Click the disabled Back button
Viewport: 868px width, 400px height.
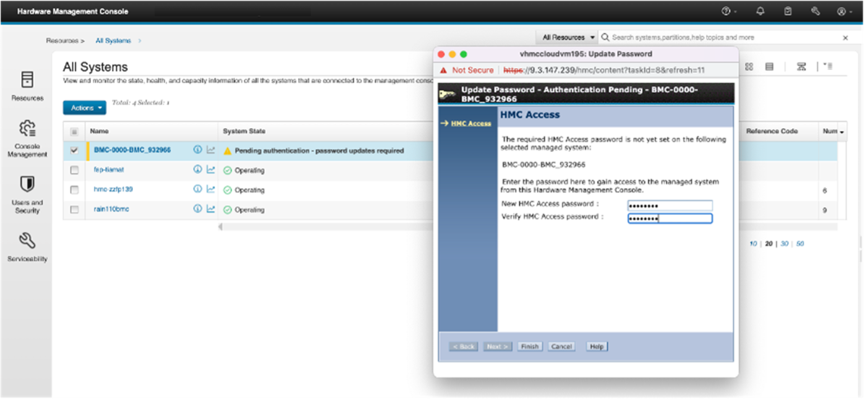tap(464, 346)
